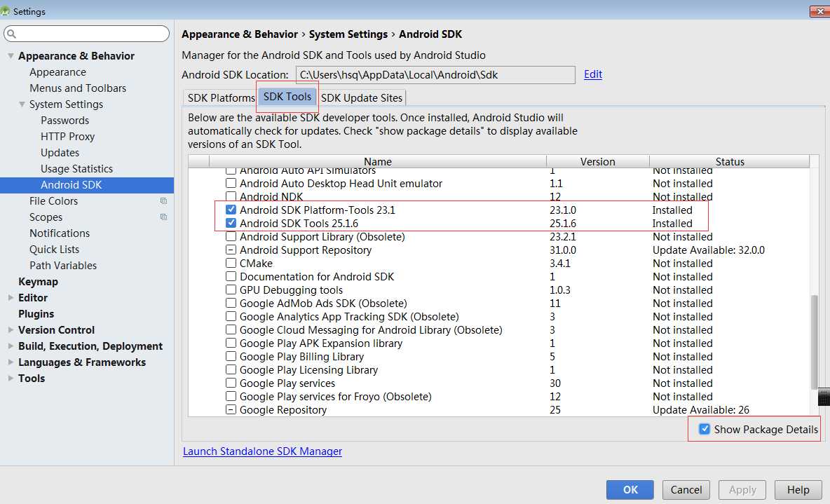Toggle the Google Repository checkbox
Viewport: 830px width, 504px height.
coord(231,409)
